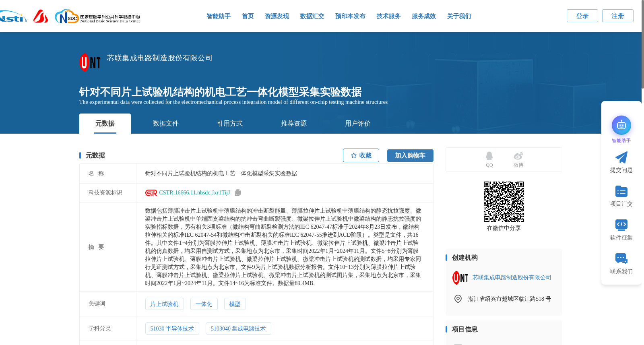Open the 芯联集成电路制造股份有限公司 link under 创建机构

click(x=512, y=278)
